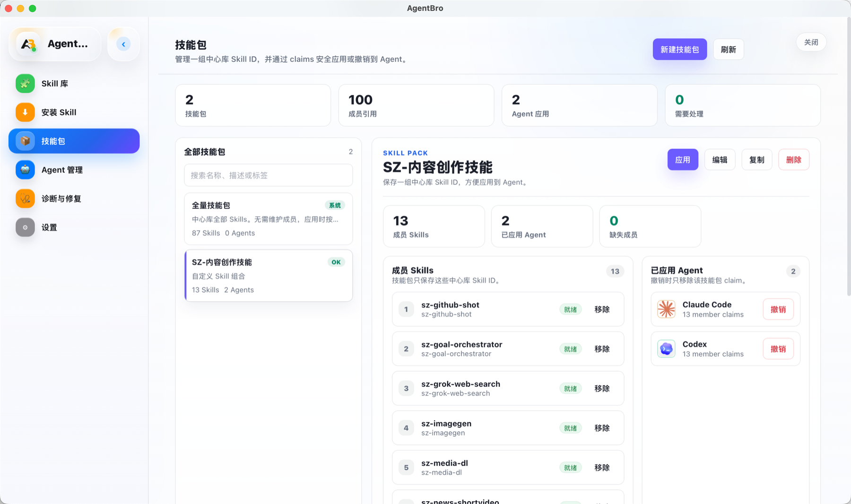The image size is (851, 504).
Task: Click the 2 count badge in 已应用 Agent
Action: (x=793, y=271)
